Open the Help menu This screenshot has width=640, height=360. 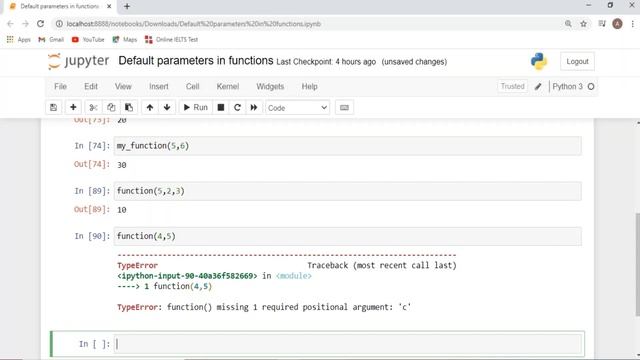pyautogui.click(x=309, y=87)
